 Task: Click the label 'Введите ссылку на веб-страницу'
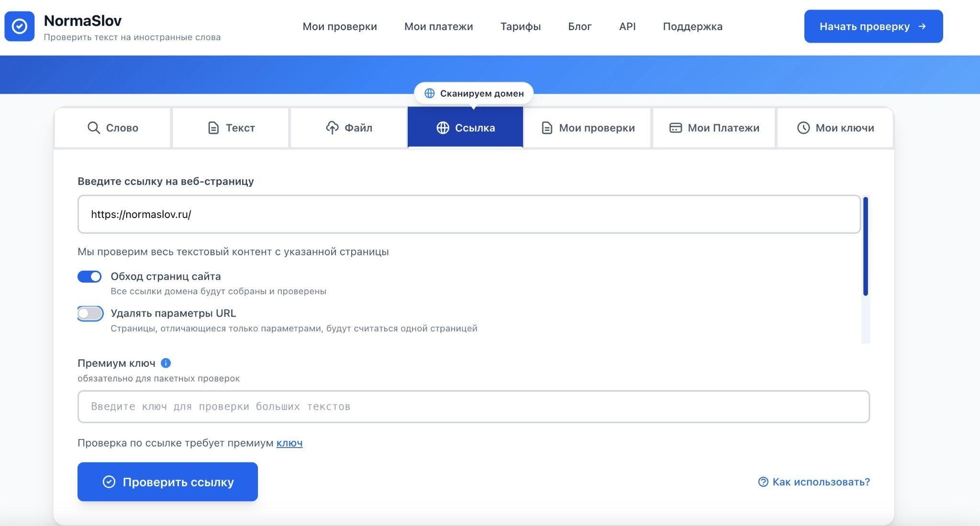click(166, 181)
